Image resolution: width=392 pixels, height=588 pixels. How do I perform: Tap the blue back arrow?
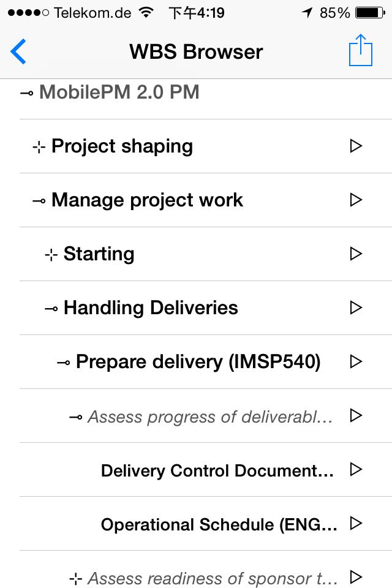click(x=19, y=51)
